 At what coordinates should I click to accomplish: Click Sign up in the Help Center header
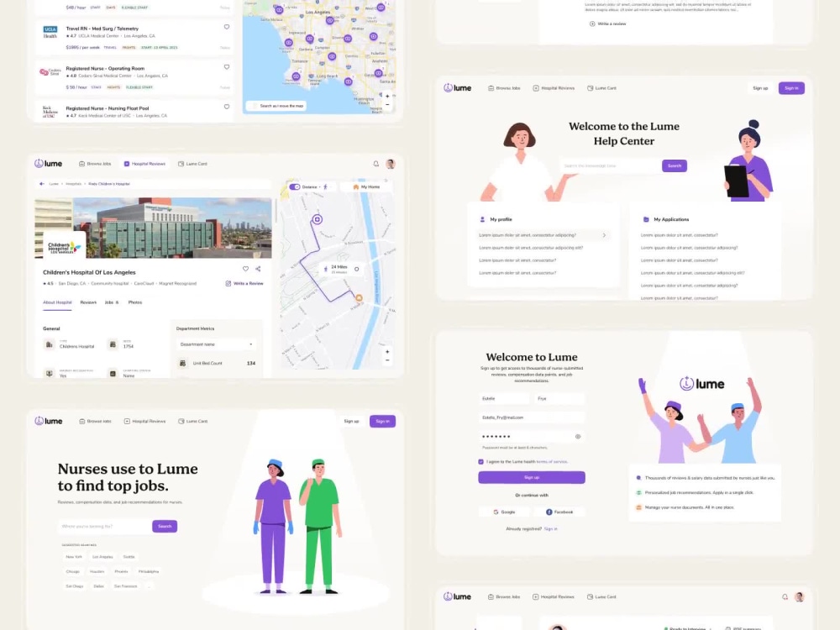(x=760, y=88)
